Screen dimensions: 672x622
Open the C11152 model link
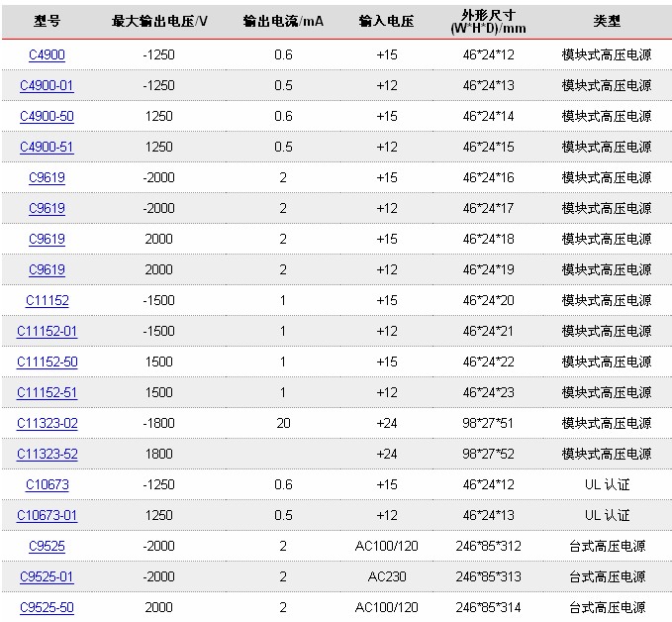click(48, 301)
